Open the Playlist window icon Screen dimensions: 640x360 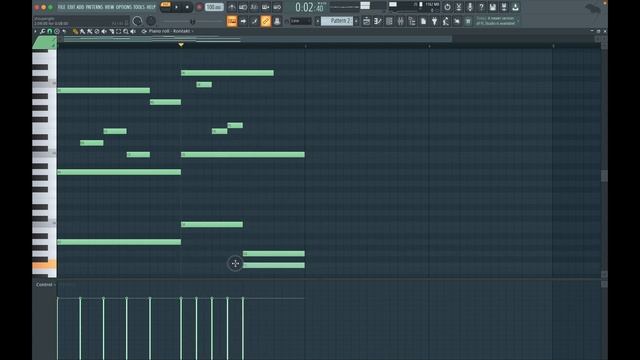pos(367,21)
